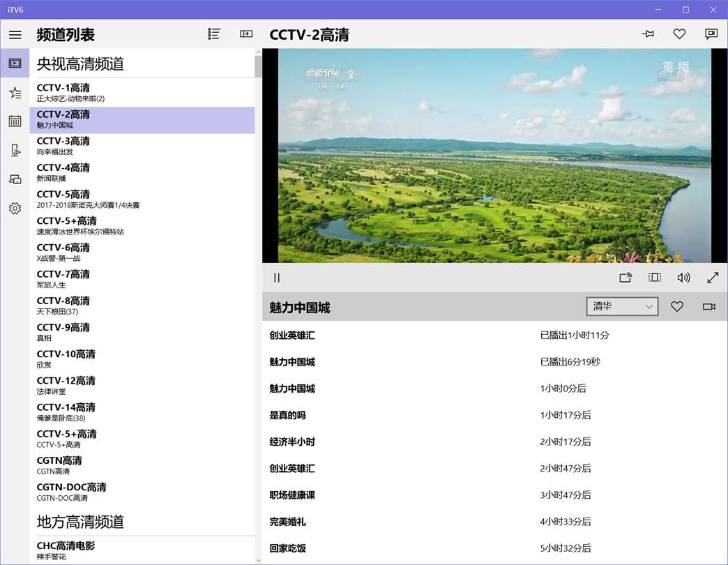Click the 魅力中国城 program aired 6分19秒
728x565 pixels.
pos(495,362)
